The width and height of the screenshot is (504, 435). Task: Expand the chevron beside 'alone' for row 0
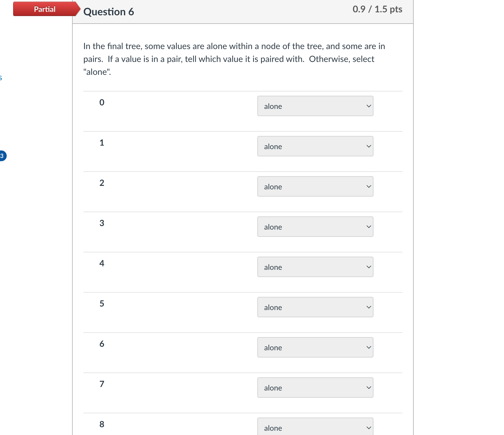(369, 106)
